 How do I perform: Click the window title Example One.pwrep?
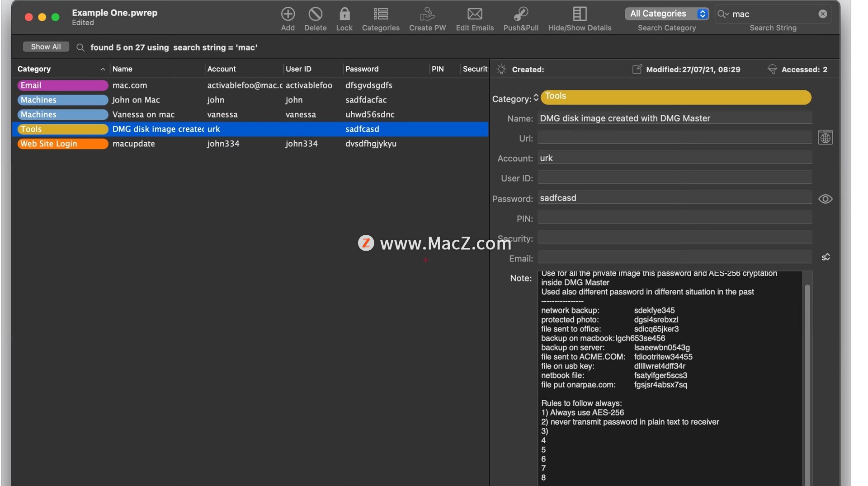pyautogui.click(x=115, y=13)
